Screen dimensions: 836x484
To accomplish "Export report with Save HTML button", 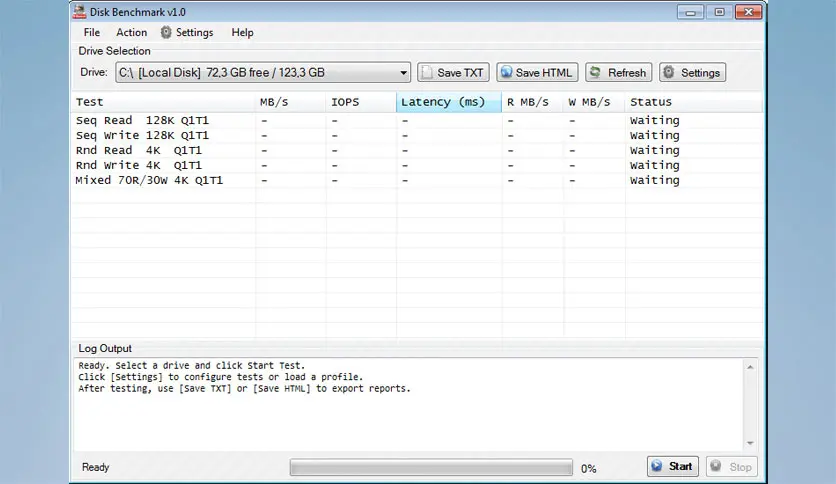I will (x=537, y=72).
